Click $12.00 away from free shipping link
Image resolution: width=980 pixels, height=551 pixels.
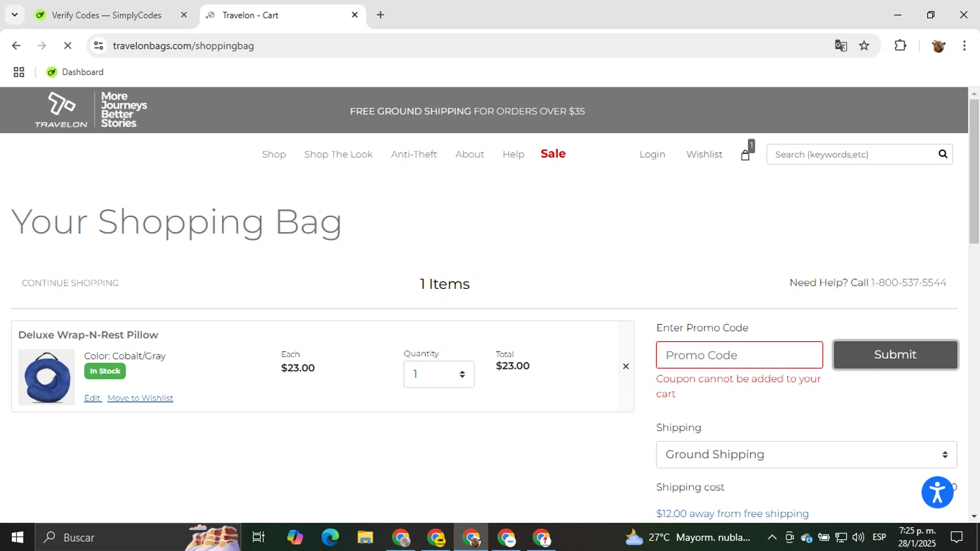[x=732, y=514]
